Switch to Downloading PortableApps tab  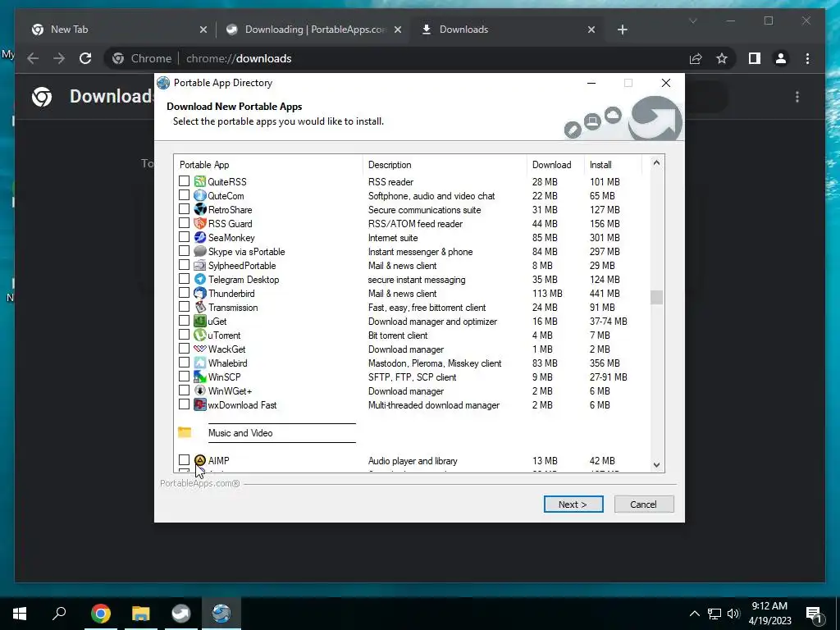pyautogui.click(x=314, y=30)
